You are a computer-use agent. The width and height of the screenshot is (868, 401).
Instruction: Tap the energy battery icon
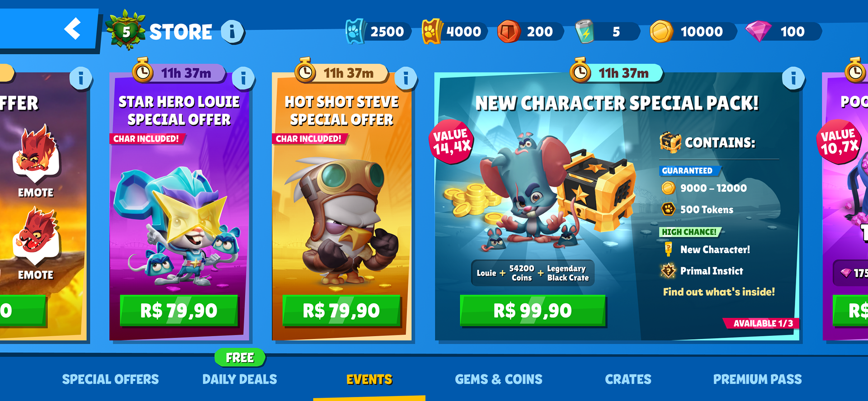(585, 31)
